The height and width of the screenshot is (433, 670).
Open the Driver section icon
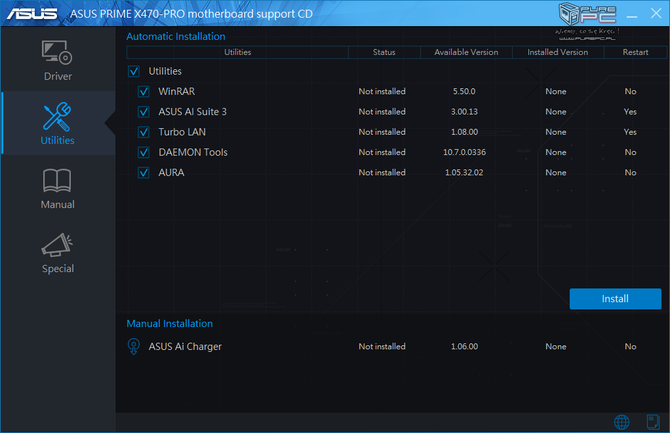click(57, 53)
